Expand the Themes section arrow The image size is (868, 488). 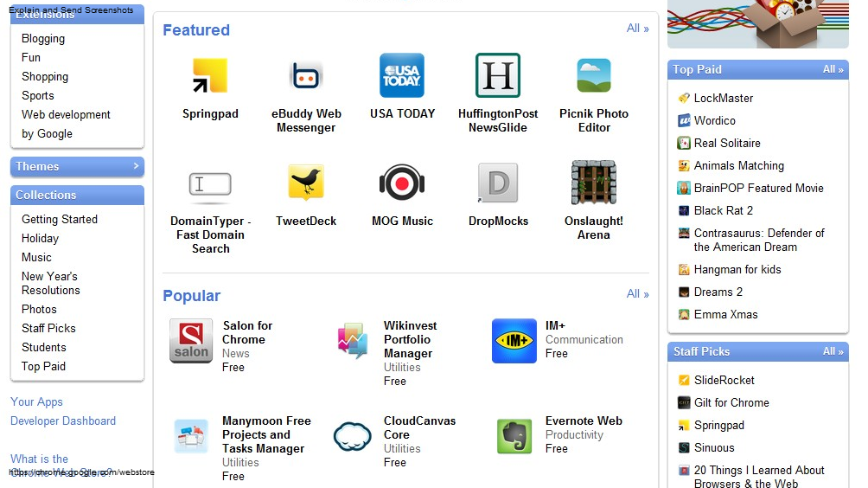point(136,165)
